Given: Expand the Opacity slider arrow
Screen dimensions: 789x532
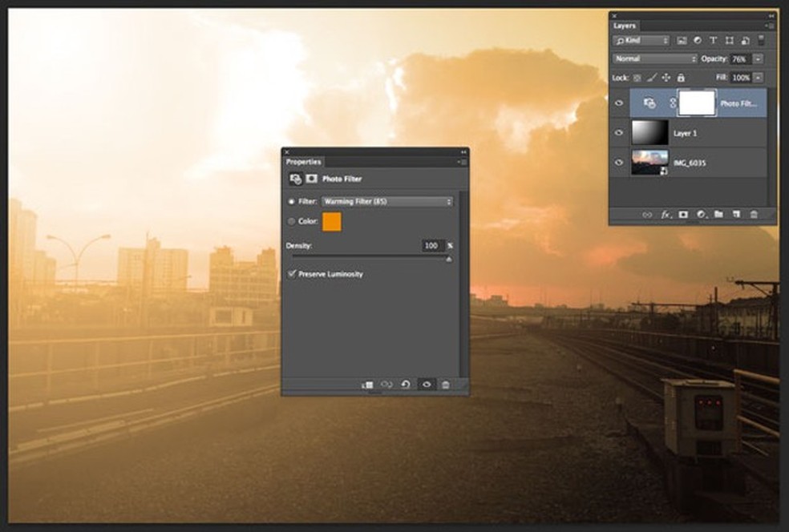Looking at the screenshot, I should tap(758, 59).
